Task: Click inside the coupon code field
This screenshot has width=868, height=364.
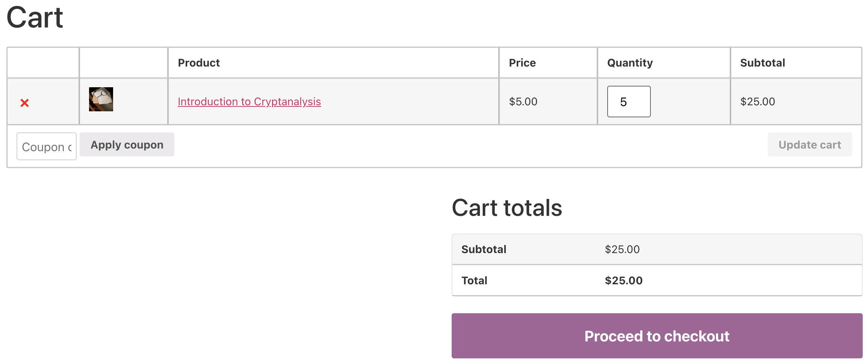Action: pyautogui.click(x=46, y=146)
